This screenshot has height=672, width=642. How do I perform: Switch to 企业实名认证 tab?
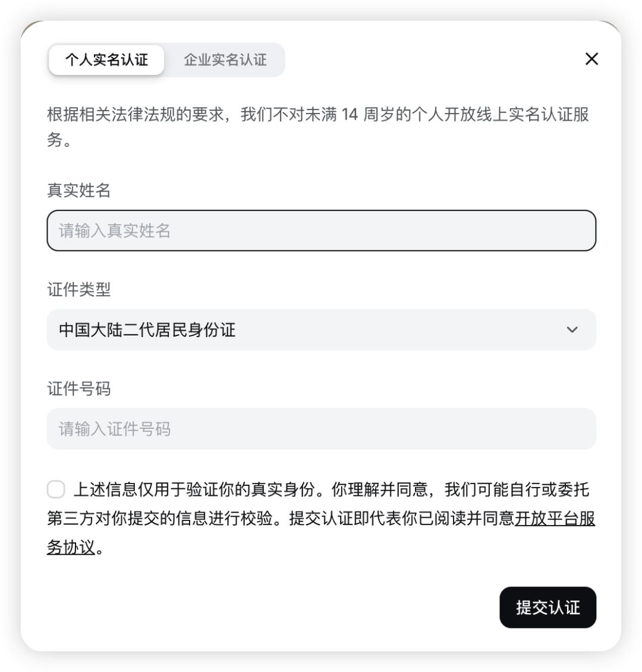pos(225,59)
